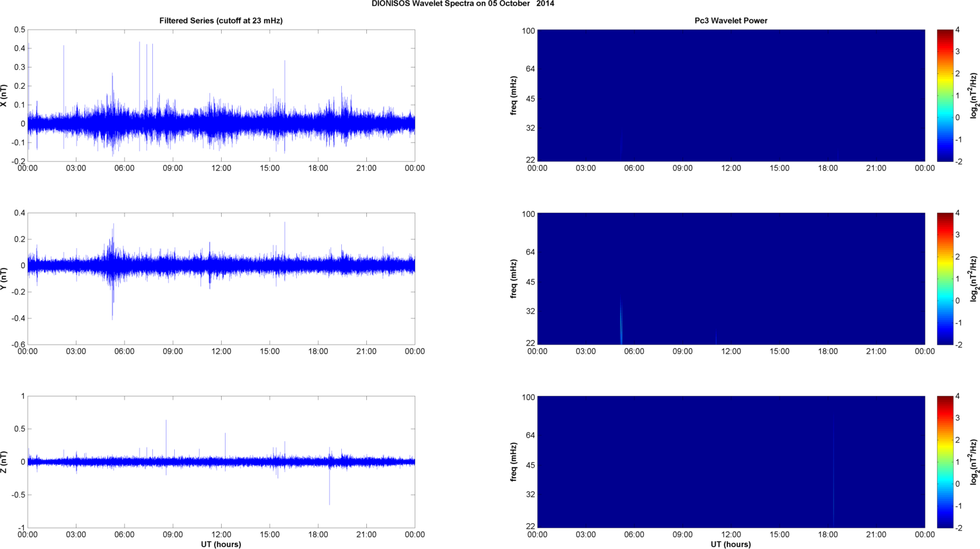Click the "-0.2" tick on X (nT) axis
The width and height of the screenshot is (980, 549).
(x=17, y=161)
